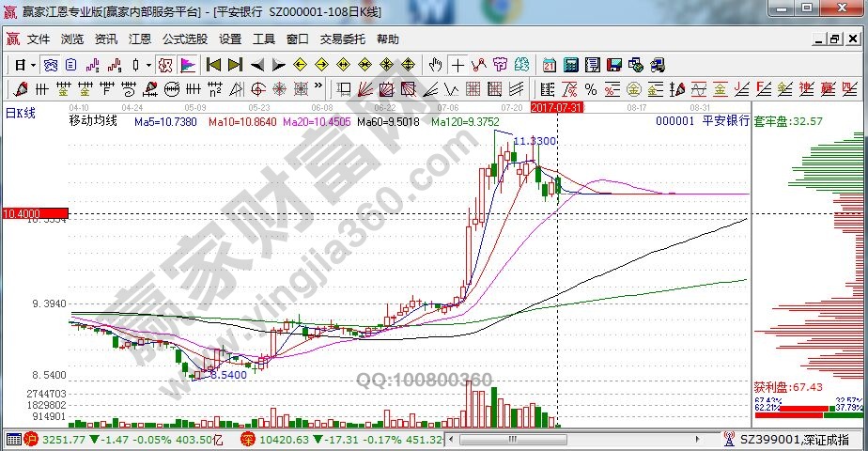Click the 移动均线 indicator label
868x451 pixels.
click(x=93, y=122)
